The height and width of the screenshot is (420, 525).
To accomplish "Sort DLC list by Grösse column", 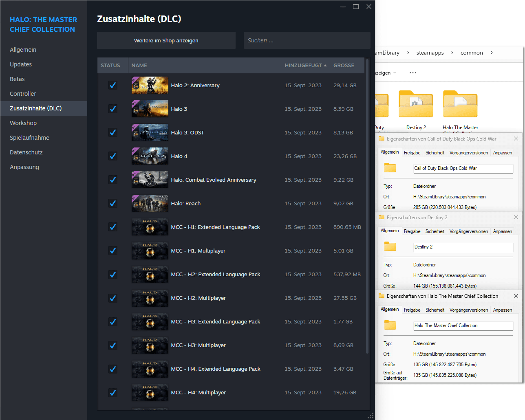I will tap(344, 65).
